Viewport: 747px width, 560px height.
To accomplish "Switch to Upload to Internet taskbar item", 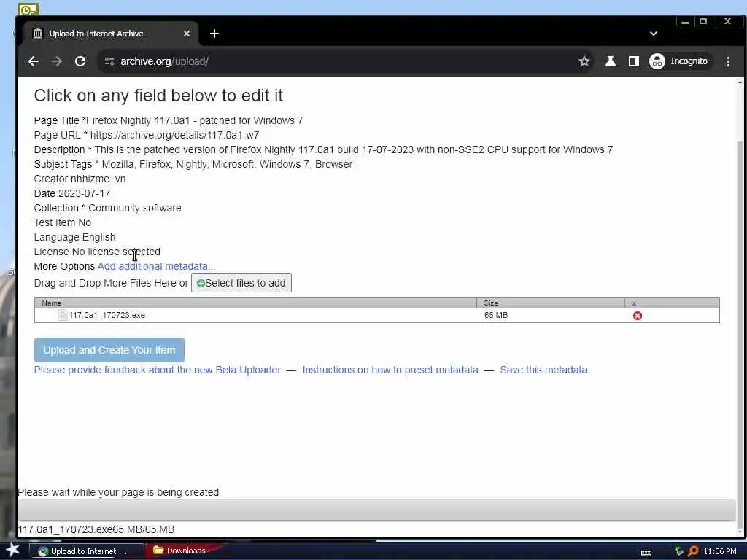I will pos(86,551).
